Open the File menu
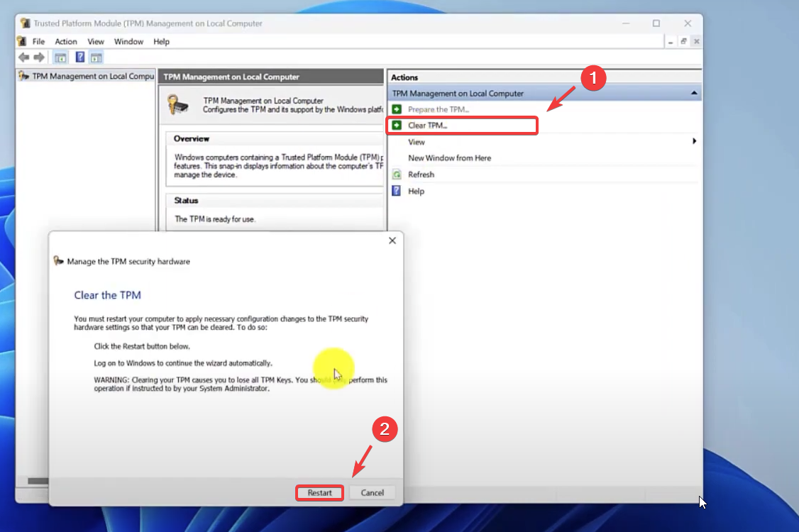799x532 pixels. pos(39,41)
